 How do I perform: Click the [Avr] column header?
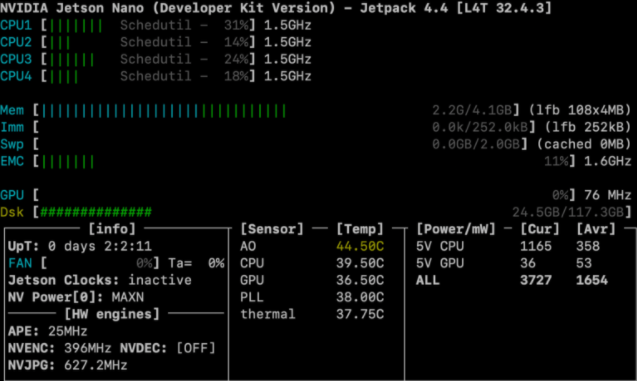pyautogui.click(x=596, y=229)
